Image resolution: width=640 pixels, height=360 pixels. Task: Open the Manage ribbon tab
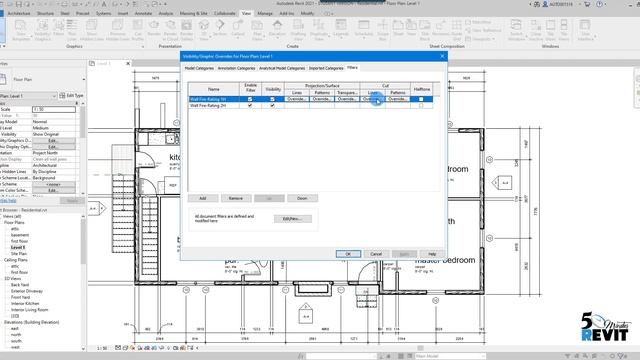coord(265,13)
